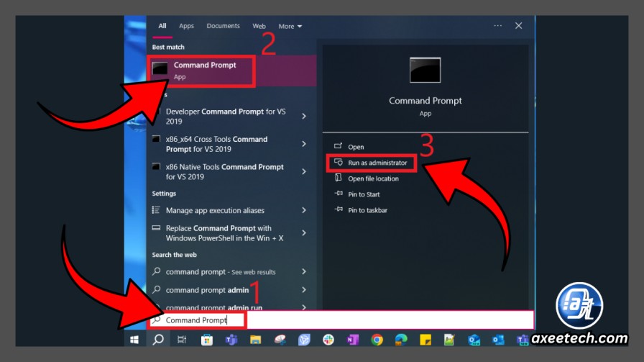Click the Manage app execution aliases icon
Image resolution: width=644 pixels, height=362 pixels.
point(156,210)
